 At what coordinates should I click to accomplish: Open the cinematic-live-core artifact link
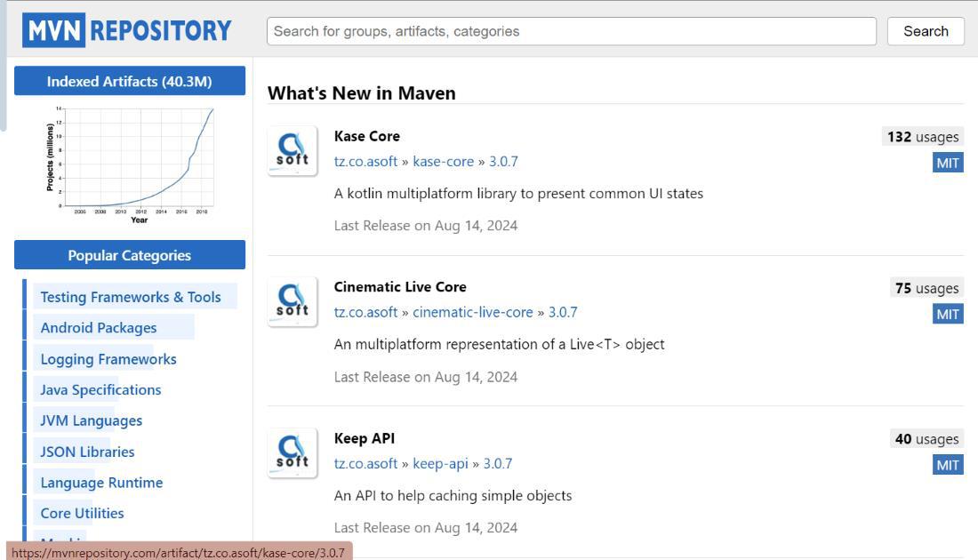coord(473,312)
